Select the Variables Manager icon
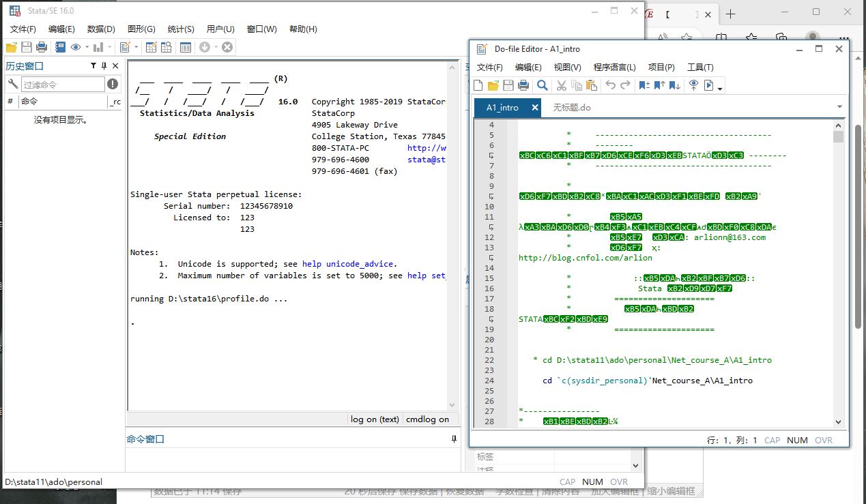Viewport: 866px width, 504px height. tap(186, 47)
